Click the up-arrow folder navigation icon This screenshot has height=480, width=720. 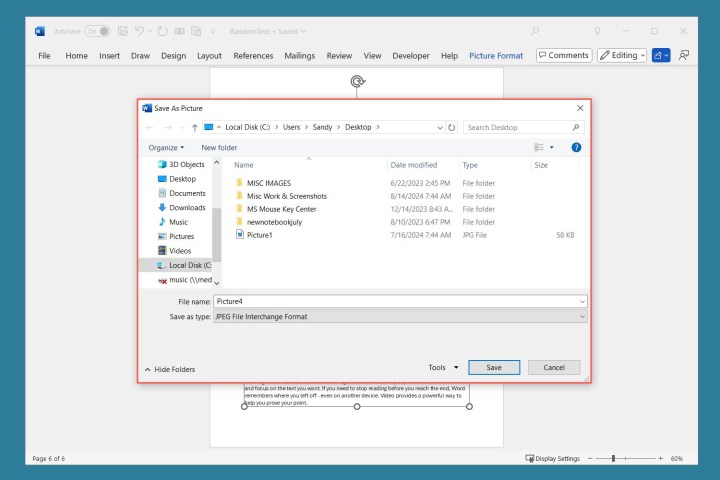pos(194,127)
